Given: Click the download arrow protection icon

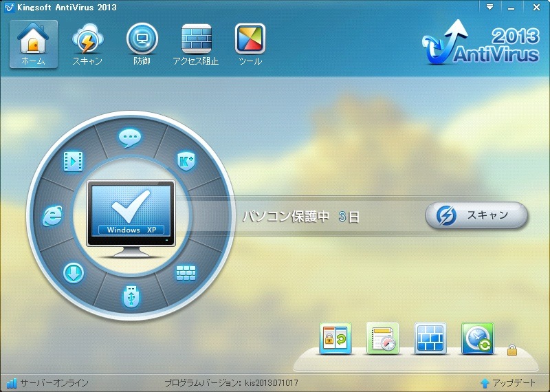Looking at the screenshot, I should click(x=74, y=273).
